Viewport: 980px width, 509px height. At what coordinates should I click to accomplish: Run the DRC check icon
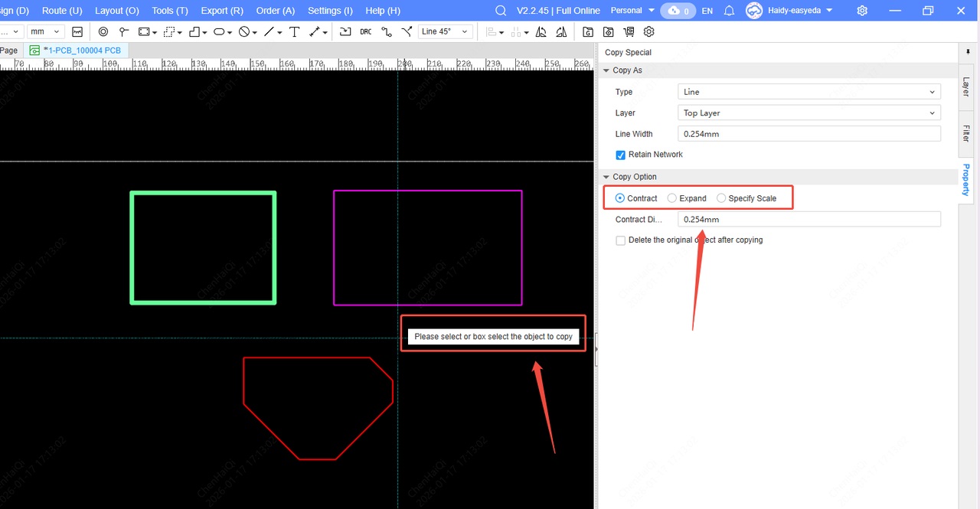pos(365,32)
